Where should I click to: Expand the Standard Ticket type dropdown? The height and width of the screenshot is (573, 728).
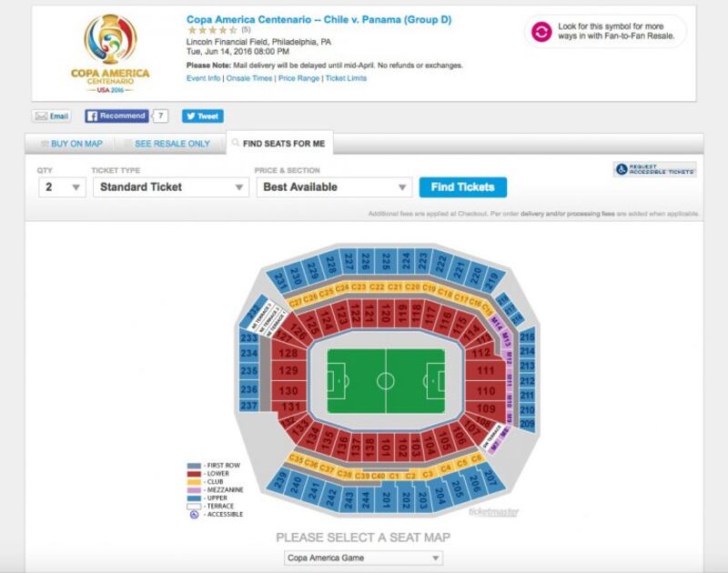[x=171, y=187]
